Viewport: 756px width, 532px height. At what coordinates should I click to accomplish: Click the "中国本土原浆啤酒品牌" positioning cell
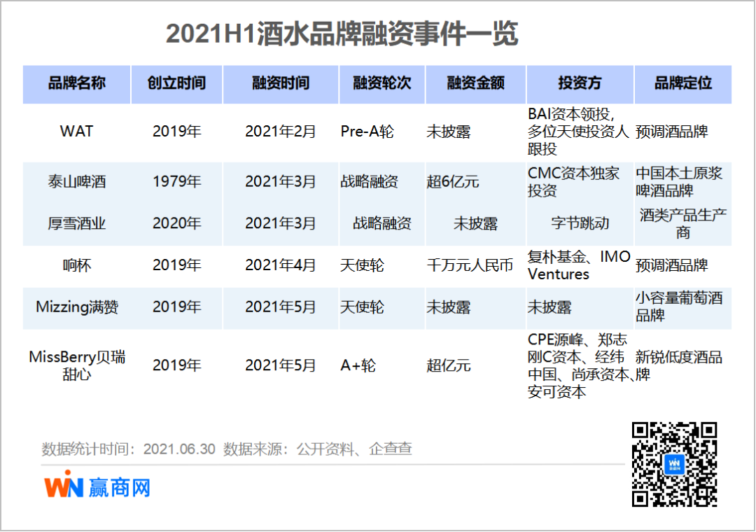(679, 181)
